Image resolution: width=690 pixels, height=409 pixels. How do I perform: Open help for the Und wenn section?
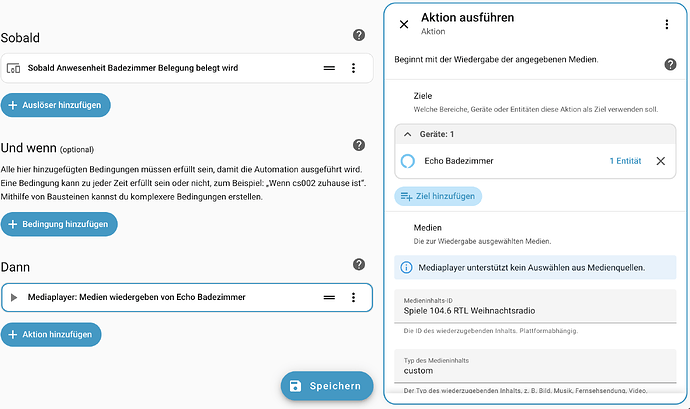pos(359,145)
